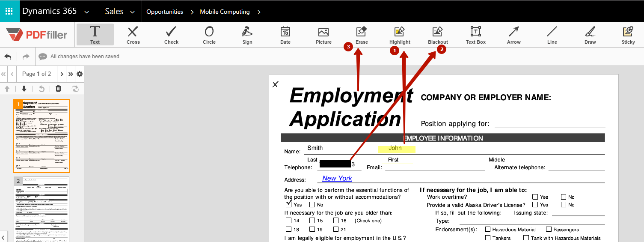Expand the Sales dropdown arrow
This screenshot has height=242, width=644.
[132, 12]
